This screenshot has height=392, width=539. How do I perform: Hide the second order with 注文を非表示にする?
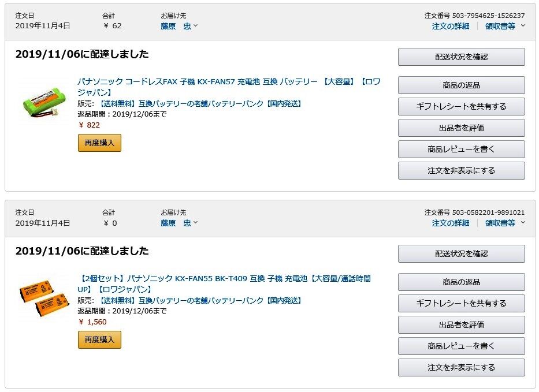pos(461,367)
